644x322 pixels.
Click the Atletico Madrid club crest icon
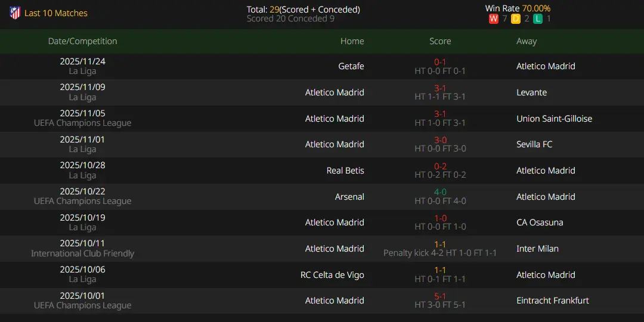15,13
